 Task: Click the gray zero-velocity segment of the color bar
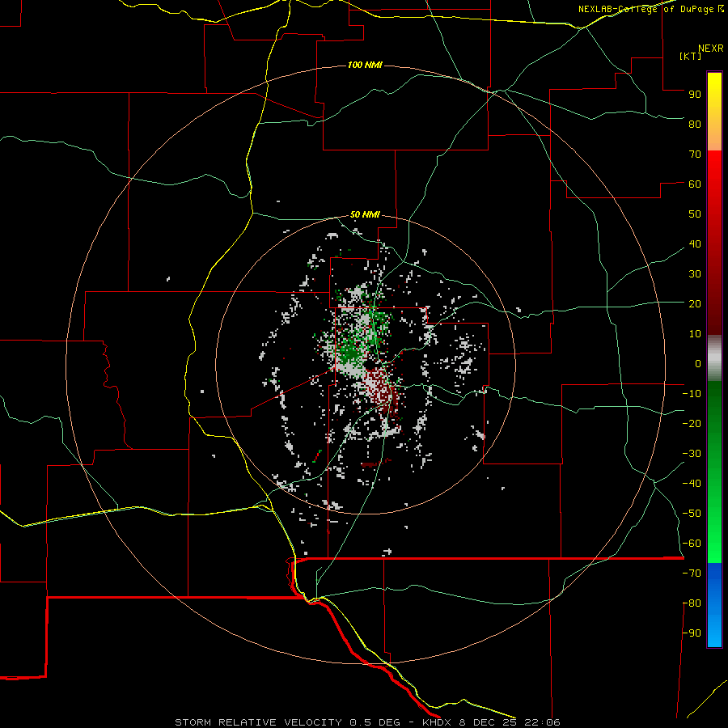pyautogui.click(x=714, y=358)
